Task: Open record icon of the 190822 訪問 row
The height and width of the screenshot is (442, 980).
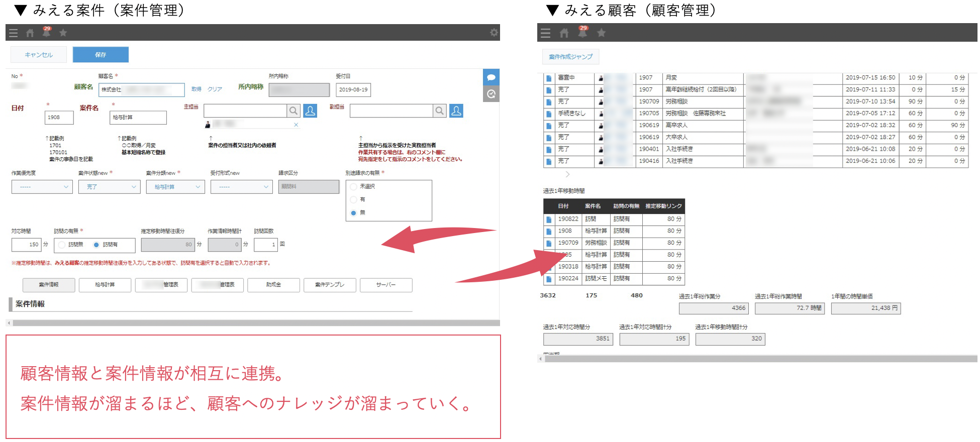Action: (549, 219)
